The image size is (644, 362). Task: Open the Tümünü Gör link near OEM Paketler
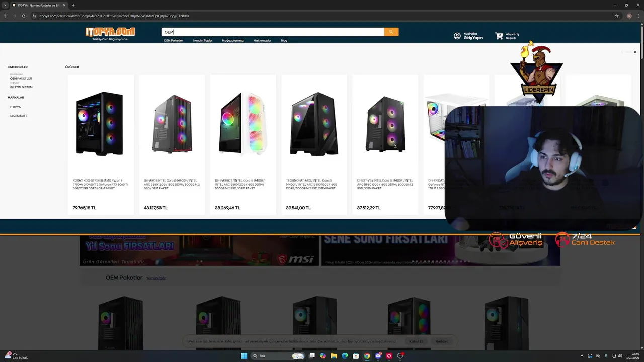click(x=156, y=278)
